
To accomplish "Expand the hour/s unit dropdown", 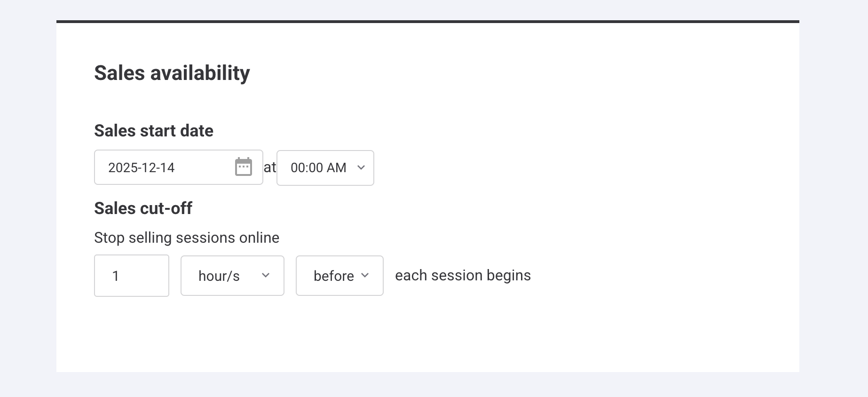I will [x=232, y=276].
